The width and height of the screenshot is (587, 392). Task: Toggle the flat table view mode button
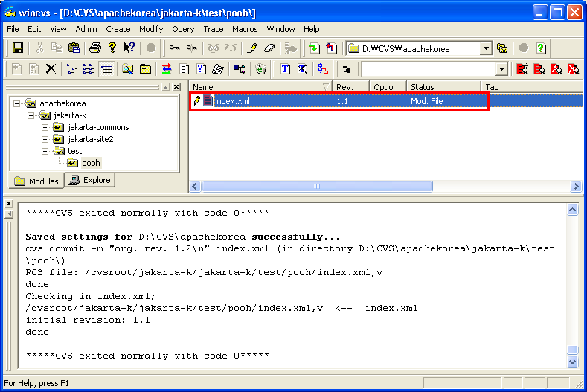(x=106, y=69)
